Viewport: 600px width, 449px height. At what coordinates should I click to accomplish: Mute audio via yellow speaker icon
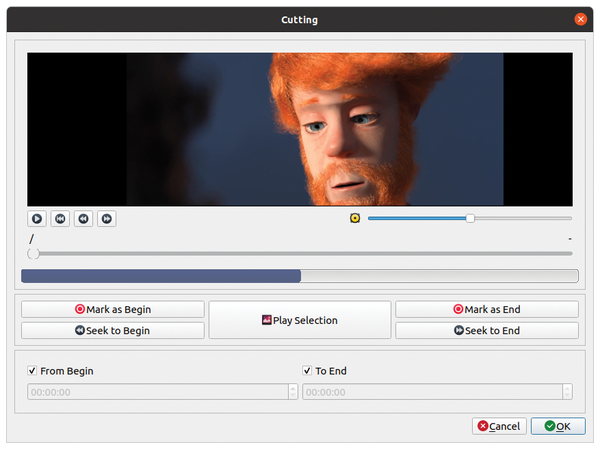pyautogui.click(x=355, y=218)
